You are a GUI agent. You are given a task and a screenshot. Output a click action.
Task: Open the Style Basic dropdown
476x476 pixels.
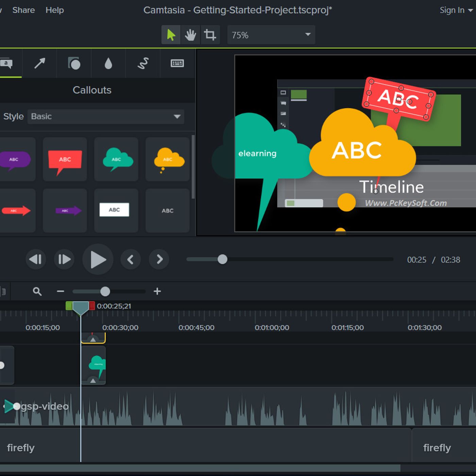[x=106, y=117]
